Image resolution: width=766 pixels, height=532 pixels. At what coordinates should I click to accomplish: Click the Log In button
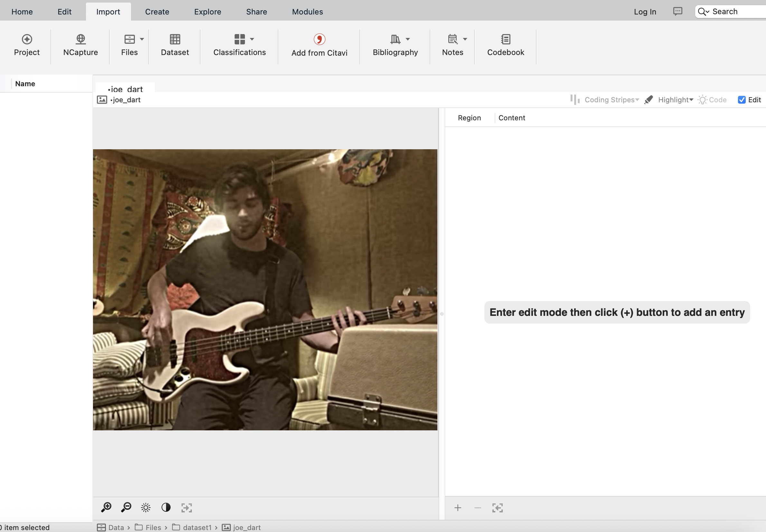tap(645, 12)
